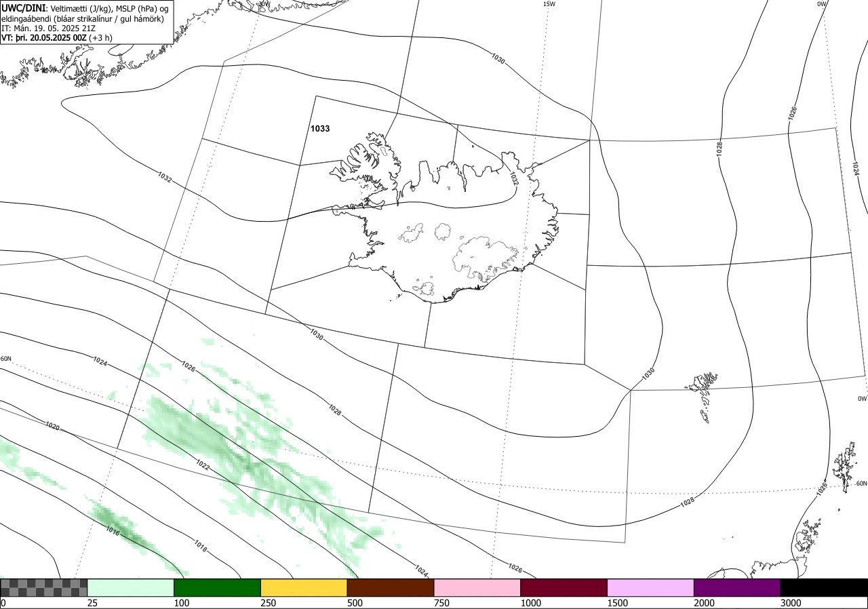The image size is (868, 609).
Task: Click the '1016' isobar label
Action: (x=113, y=532)
